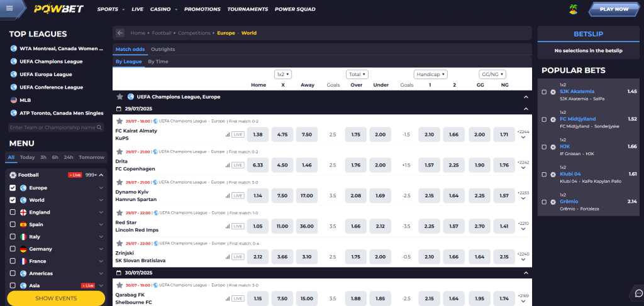
Task: Open the Total market dropdown
Action: (x=357, y=74)
